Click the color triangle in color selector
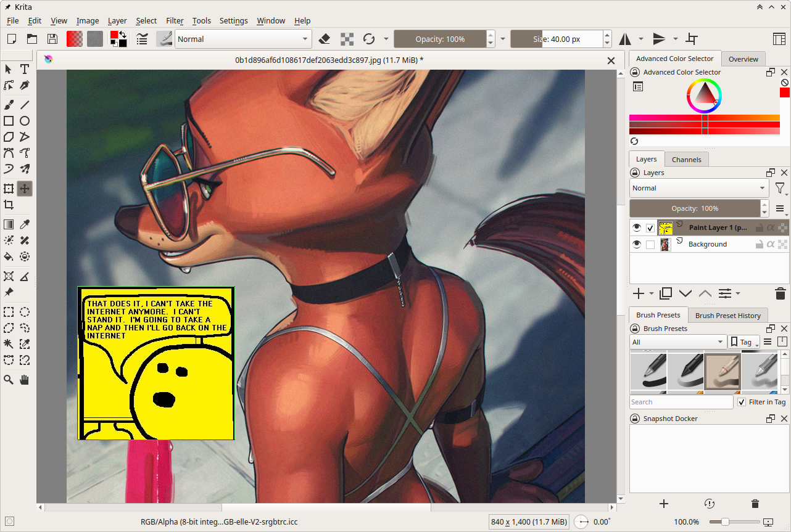This screenshot has width=791, height=532. pyautogui.click(x=704, y=94)
